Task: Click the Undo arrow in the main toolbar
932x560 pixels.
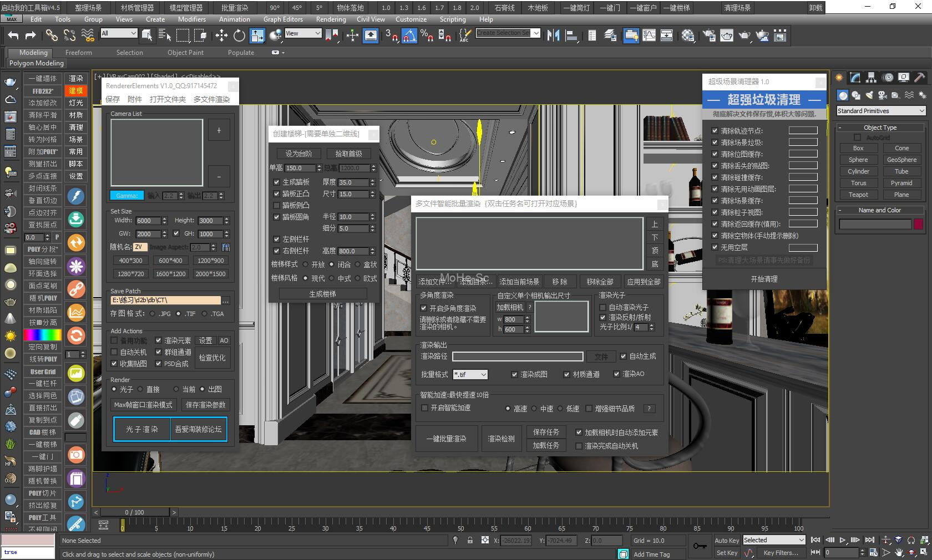Action: [13, 35]
